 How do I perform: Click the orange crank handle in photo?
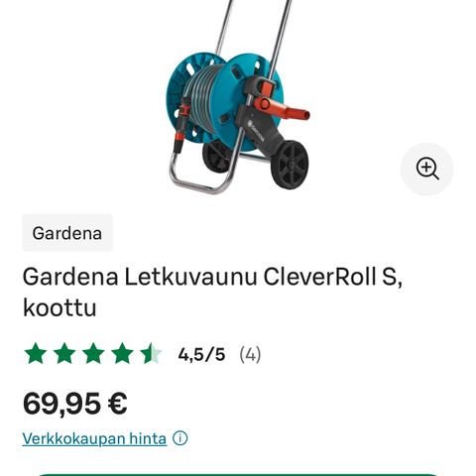[282, 108]
